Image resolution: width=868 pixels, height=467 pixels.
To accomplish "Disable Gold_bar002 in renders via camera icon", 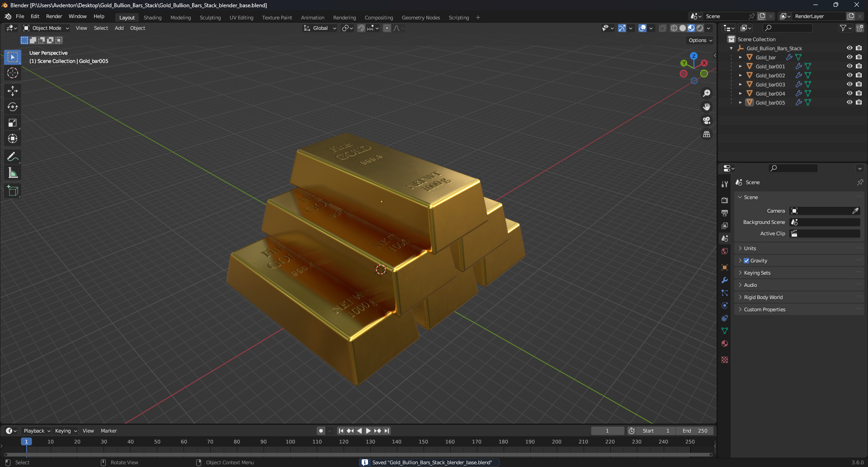I will pyautogui.click(x=859, y=75).
